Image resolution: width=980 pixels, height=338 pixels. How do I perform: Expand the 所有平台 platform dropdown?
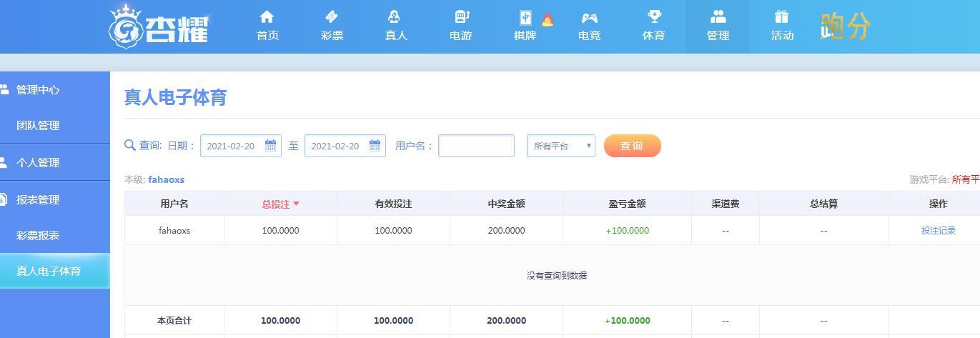(561, 146)
